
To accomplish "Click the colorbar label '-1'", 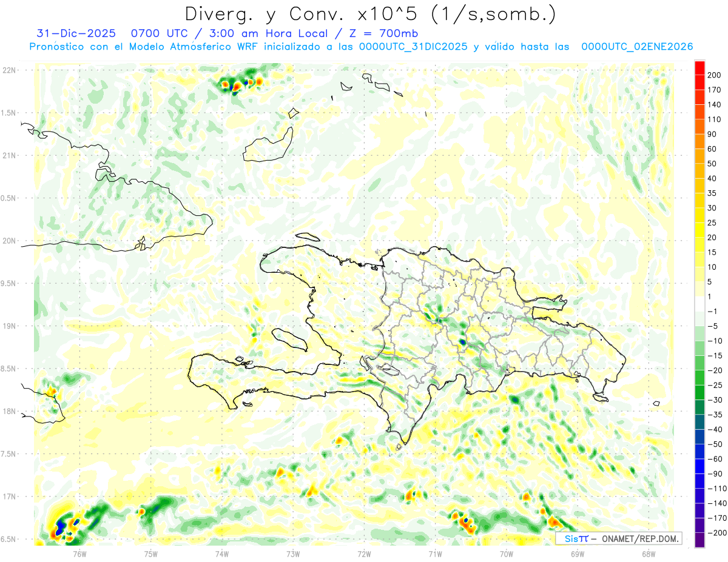I will point(713,311).
